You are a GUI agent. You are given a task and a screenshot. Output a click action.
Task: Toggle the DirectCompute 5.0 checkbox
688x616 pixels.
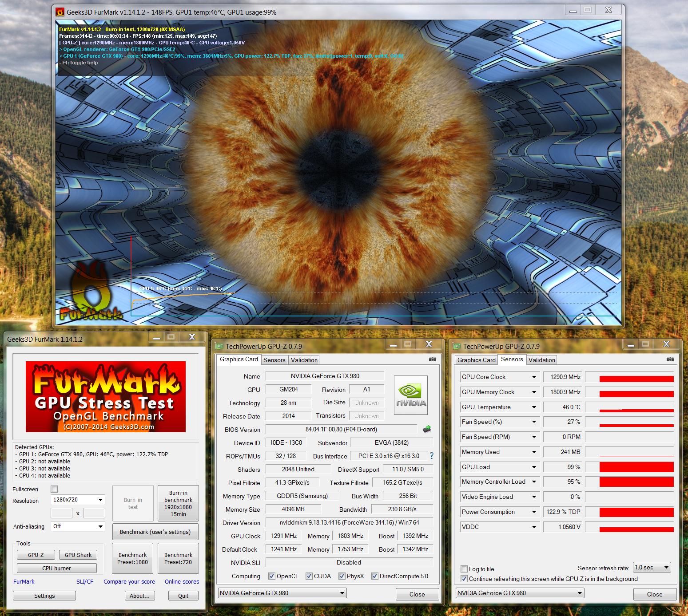tap(375, 576)
